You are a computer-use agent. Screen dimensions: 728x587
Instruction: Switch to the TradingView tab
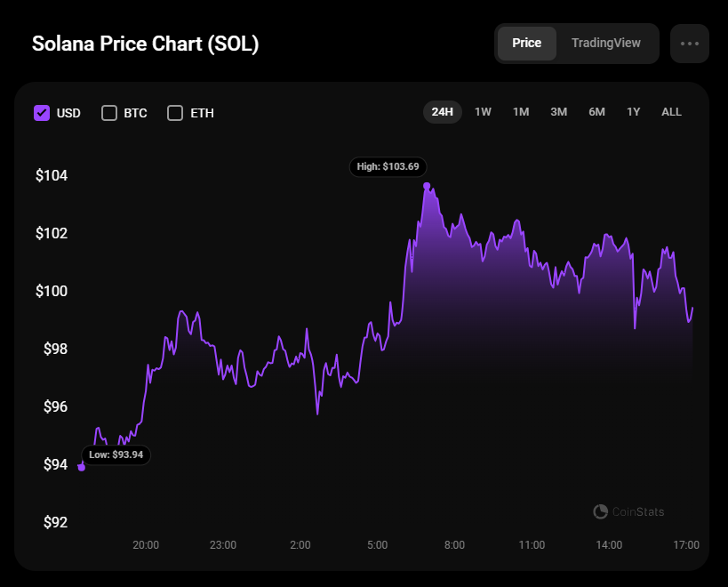coord(606,44)
